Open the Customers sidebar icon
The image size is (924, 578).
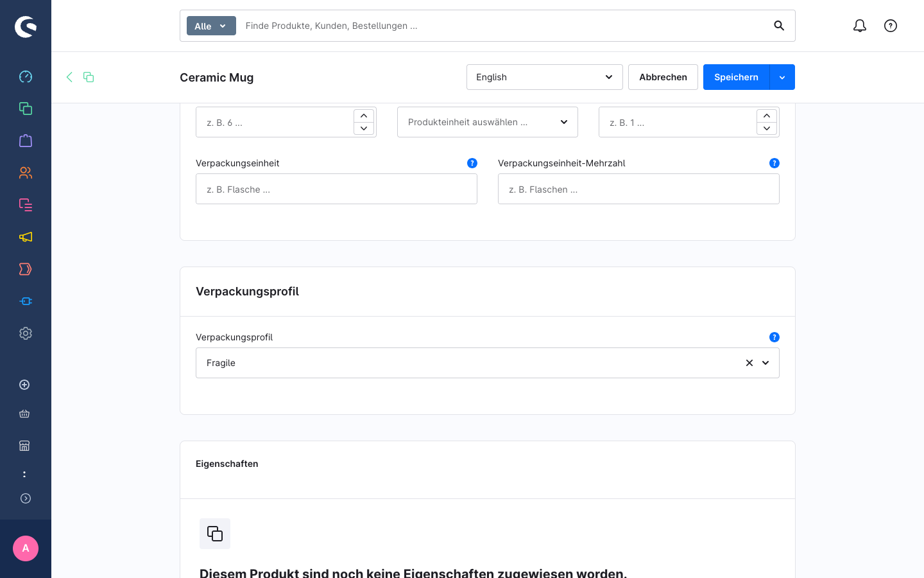(26, 173)
